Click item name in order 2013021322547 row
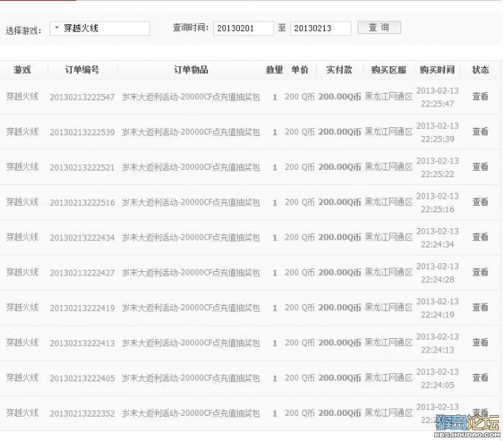The image size is (504, 441). tap(191, 96)
